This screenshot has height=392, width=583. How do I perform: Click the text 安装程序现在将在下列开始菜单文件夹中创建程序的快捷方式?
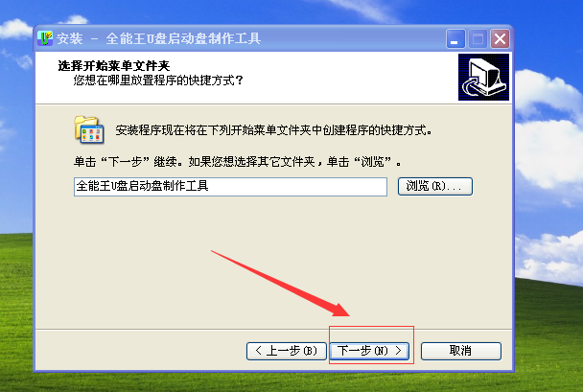(273, 130)
